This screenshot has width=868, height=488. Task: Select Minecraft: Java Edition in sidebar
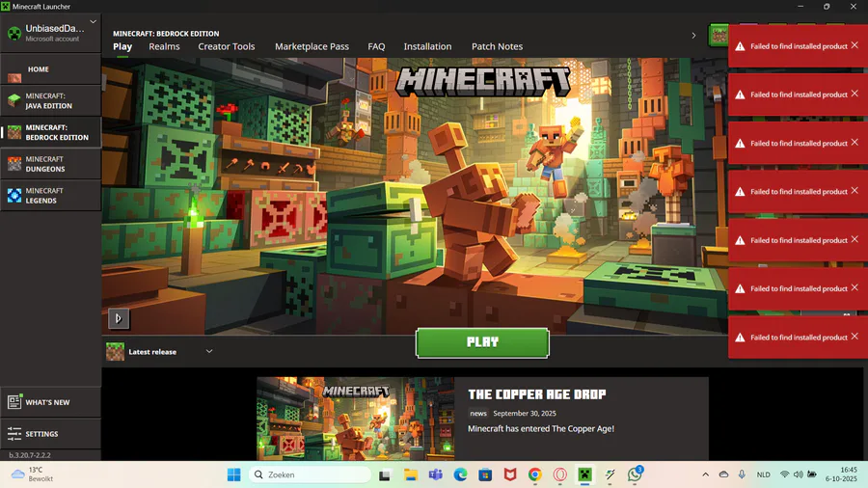(x=50, y=100)
